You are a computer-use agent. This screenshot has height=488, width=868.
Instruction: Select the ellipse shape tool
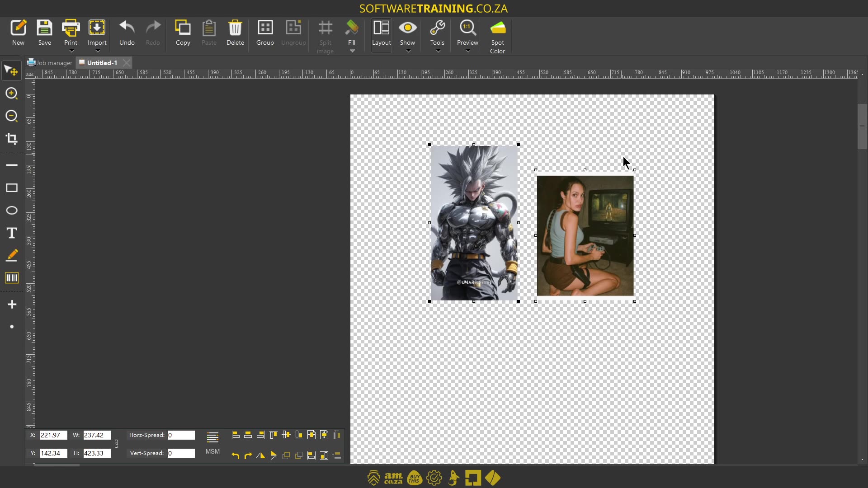12,211
